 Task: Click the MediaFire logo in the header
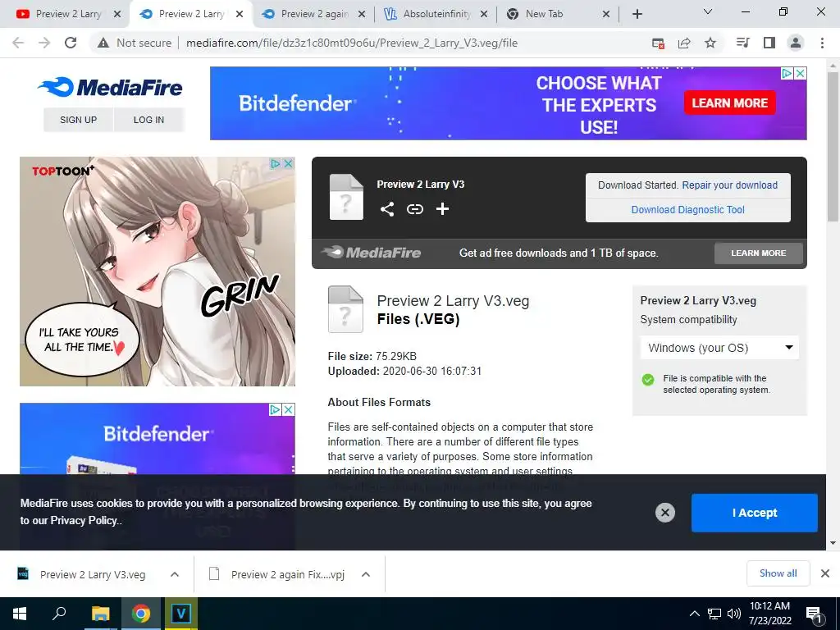(111, 87)
